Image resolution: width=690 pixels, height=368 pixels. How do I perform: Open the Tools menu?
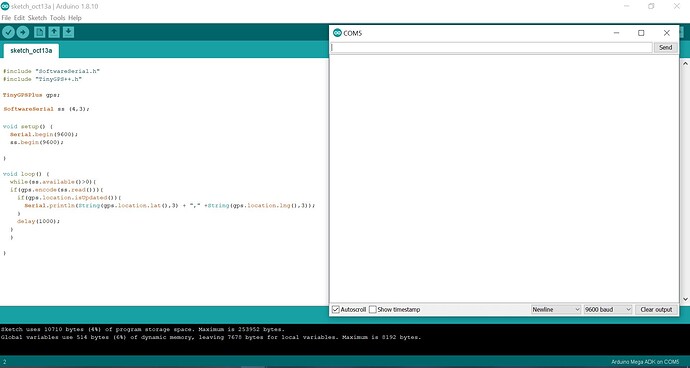(x=57, y=18)
